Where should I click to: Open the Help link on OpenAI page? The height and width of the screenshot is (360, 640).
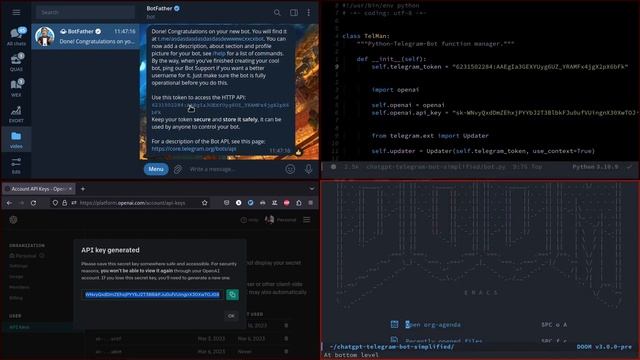[249, 220]
